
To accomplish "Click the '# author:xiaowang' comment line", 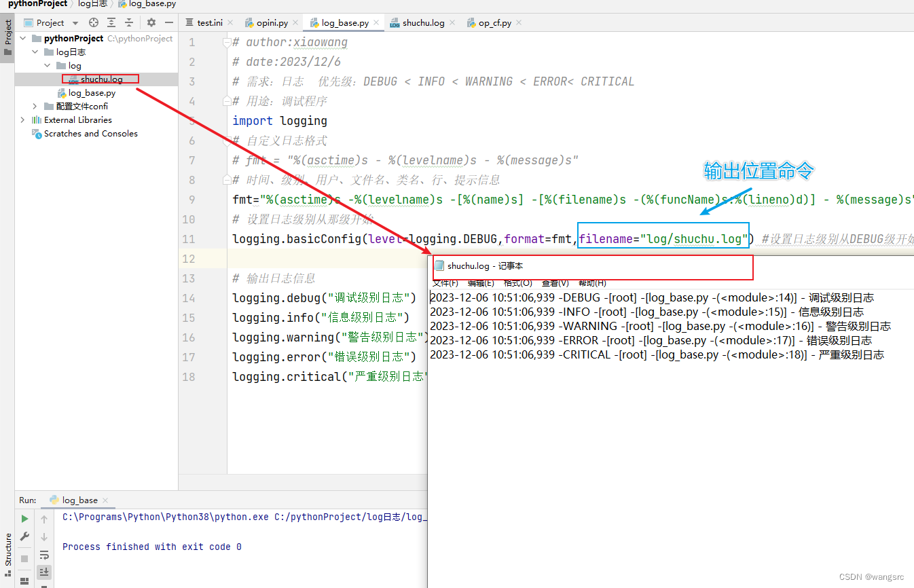I will [x=290, y=42].
